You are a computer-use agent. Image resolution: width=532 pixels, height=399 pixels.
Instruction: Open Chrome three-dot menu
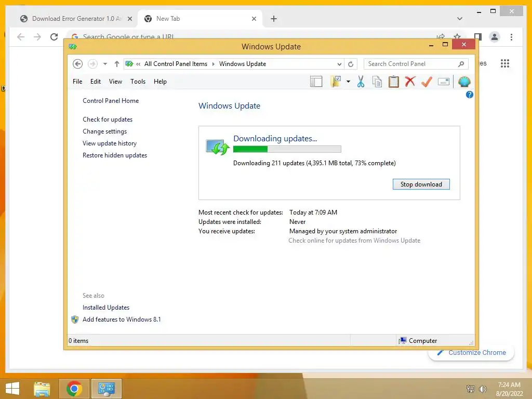(x=511, y=37)
